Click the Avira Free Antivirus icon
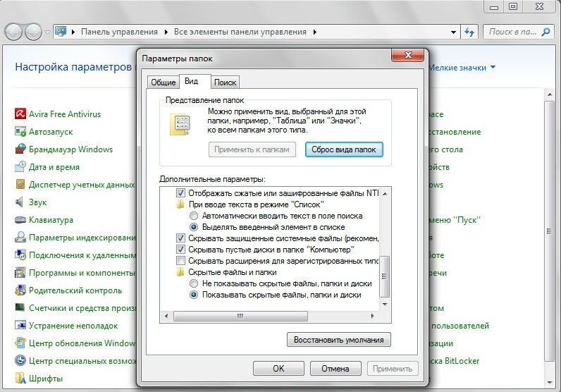Image resolution: width=561 pixels, height=392 pixels. point(20,114)
